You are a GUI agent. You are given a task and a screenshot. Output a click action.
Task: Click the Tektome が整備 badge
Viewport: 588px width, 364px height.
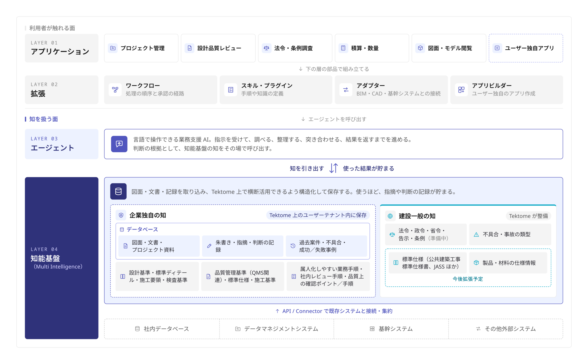tap(529, 216)
